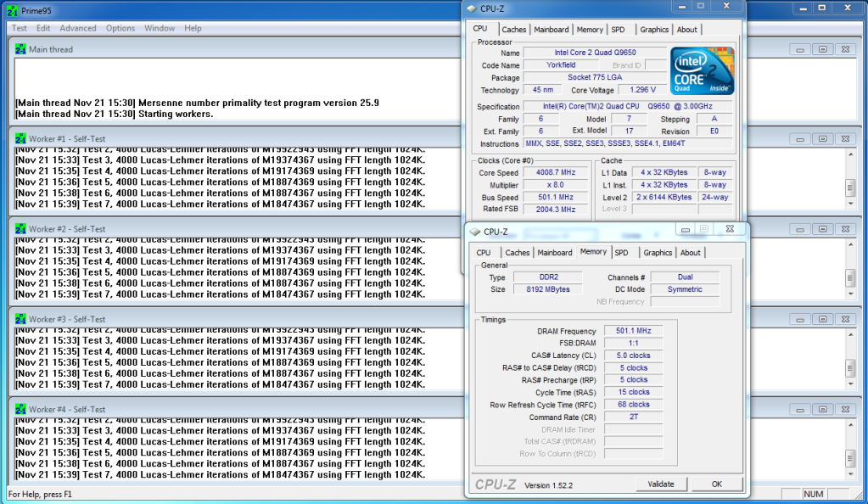
Task: Minimize the Worker #3 child window
Action: [x=800, y=319]
